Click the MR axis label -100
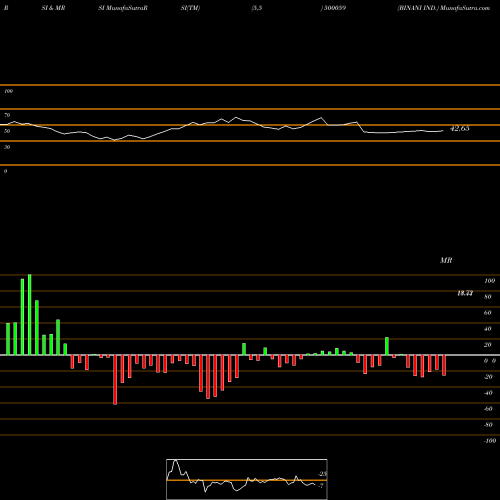500x500 pixels. click(x=490, y=441)
